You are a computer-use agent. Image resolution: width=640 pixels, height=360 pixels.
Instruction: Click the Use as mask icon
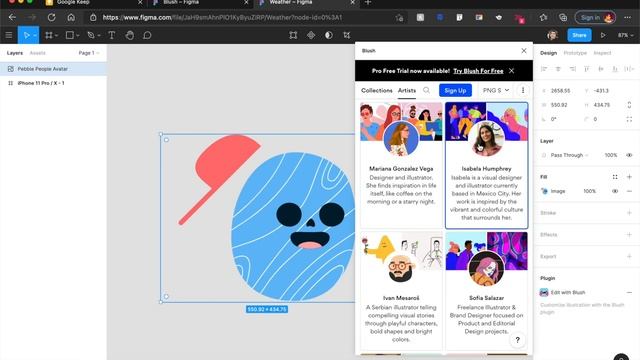tap(329, 35)
